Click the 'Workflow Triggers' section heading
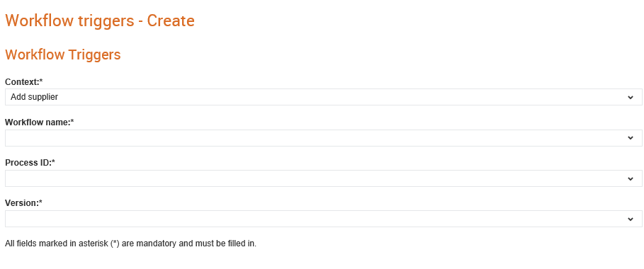Screen dimensions: 644x269 point(63,55)
